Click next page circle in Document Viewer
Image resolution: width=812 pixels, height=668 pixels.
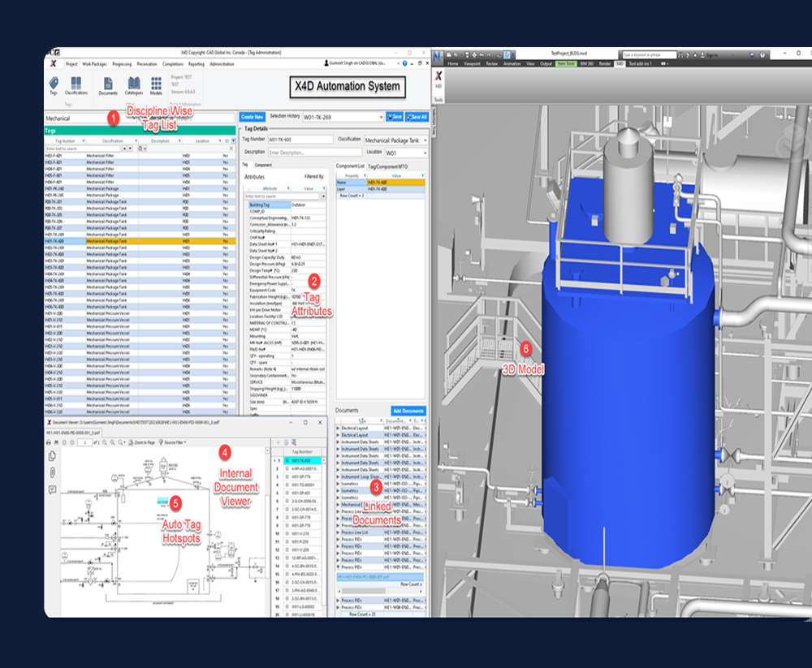(x=72, y=442)
